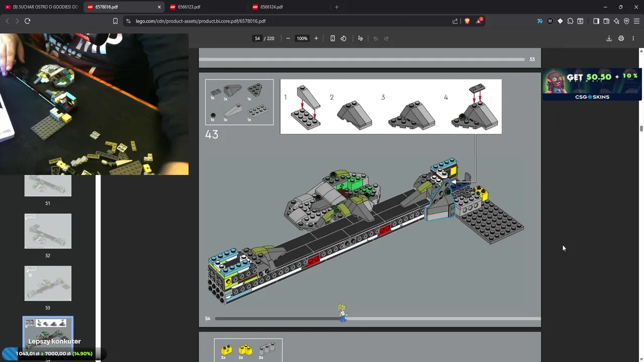Screen dimensions: 644x362
Task: Open Brave Shields lion icon
Action: coord(467,21)
